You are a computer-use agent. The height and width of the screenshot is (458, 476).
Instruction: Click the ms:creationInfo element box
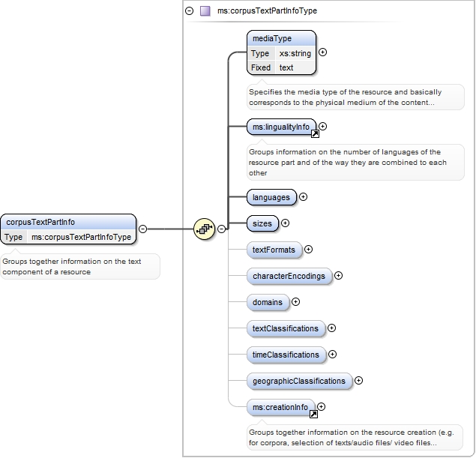tap(280, 407)
